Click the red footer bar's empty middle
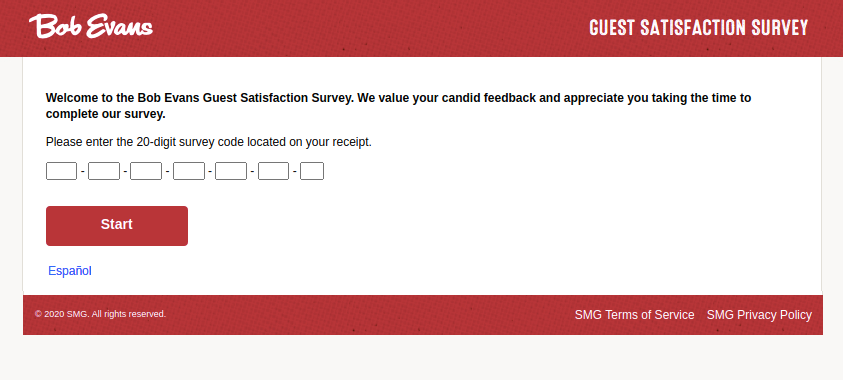Image resolution: width=843 pixels, height=380 pixels. [x=370, y=315]
